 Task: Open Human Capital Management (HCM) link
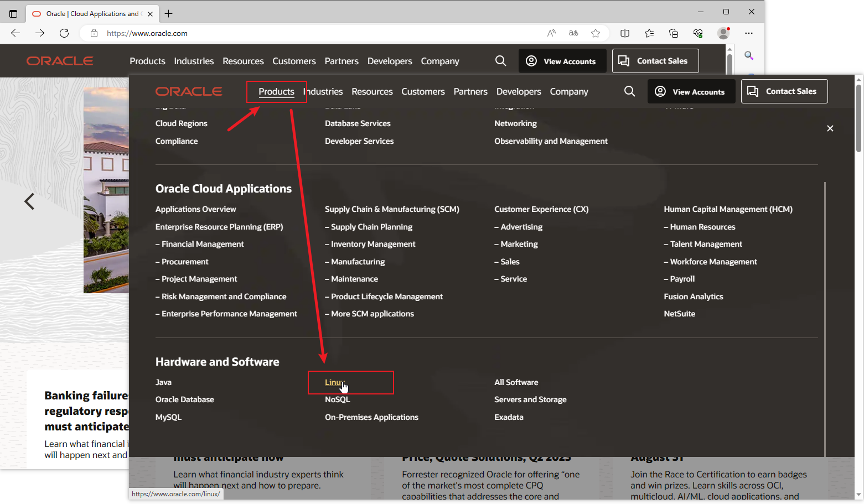click(x=728, y=209)
